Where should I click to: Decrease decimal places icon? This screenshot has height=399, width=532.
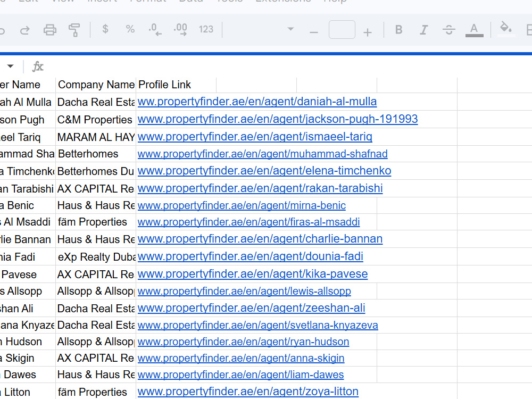(155, 29)
